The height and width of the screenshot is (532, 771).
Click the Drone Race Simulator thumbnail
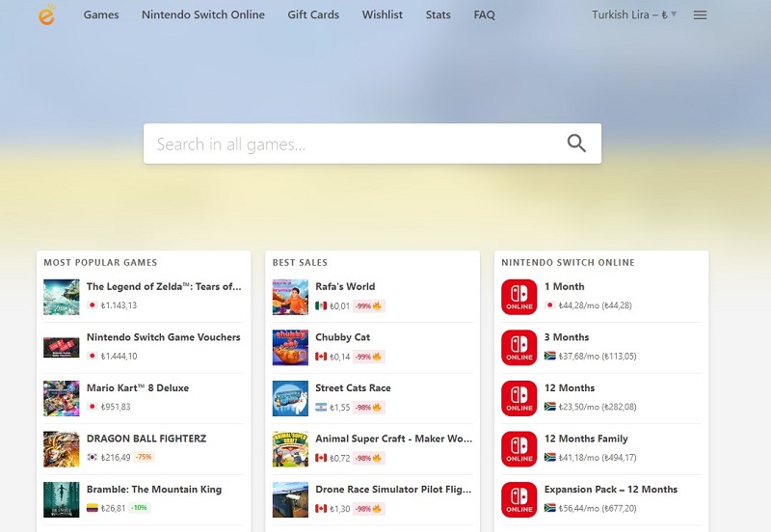(x=291, y=499)
